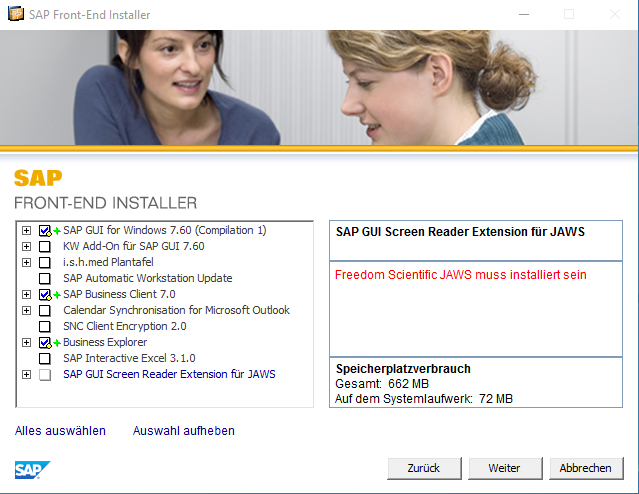
Task: Expand KW Add-On für SAP GUI node
Action: (x=26, y=247)
